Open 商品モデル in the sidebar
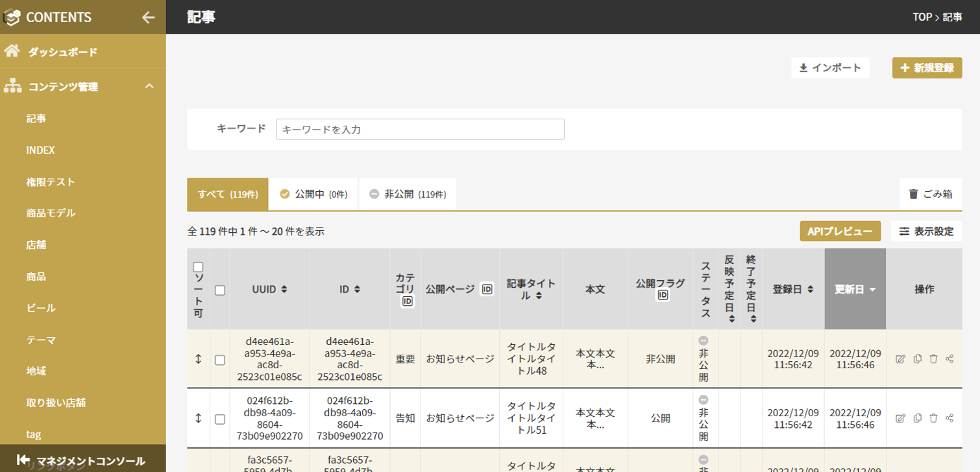 [51, 213]
